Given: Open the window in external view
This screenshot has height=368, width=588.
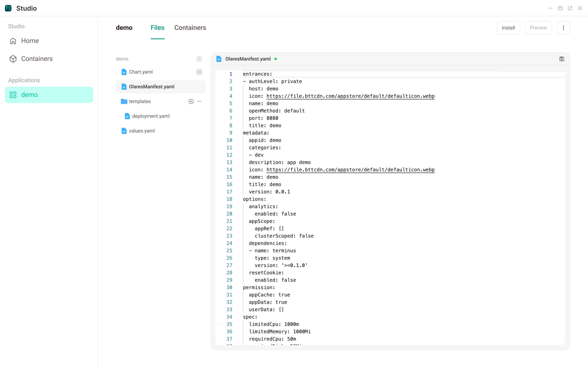Looking at the screenshot, I should [x=570, y=8].
